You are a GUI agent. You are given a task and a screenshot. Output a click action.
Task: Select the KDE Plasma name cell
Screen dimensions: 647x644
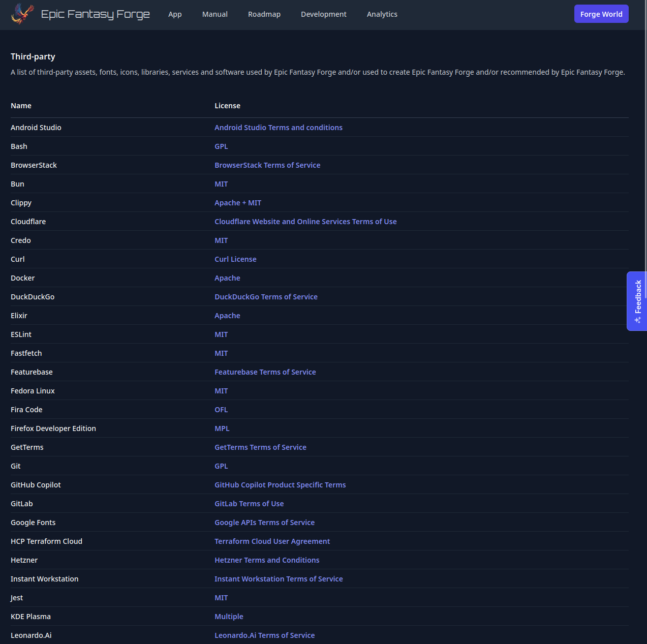tap(30, 617)
